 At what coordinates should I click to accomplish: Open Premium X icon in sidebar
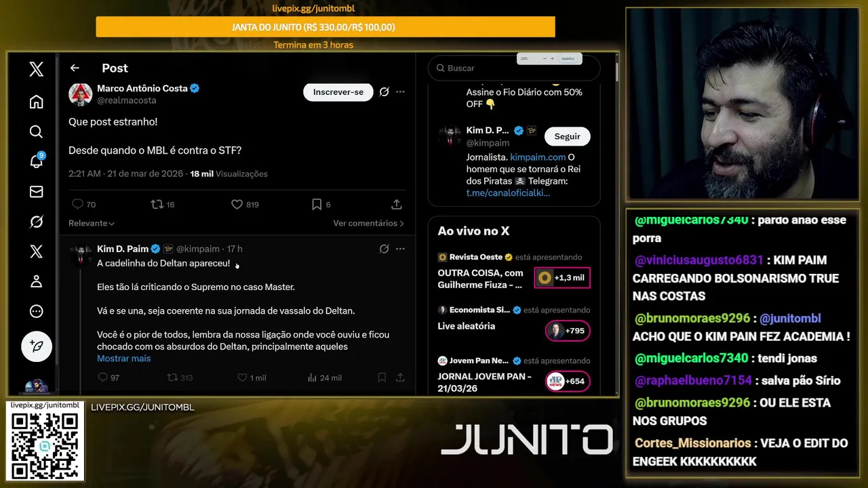click(37, 251)
